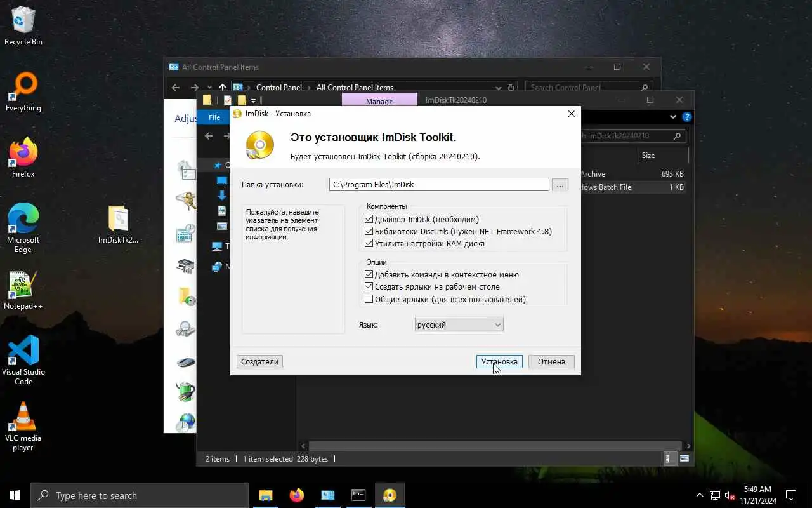Click the Отмена cancel button
This screenshot has height=508, width=812.
pyautogui.click(x=551, y=361)
